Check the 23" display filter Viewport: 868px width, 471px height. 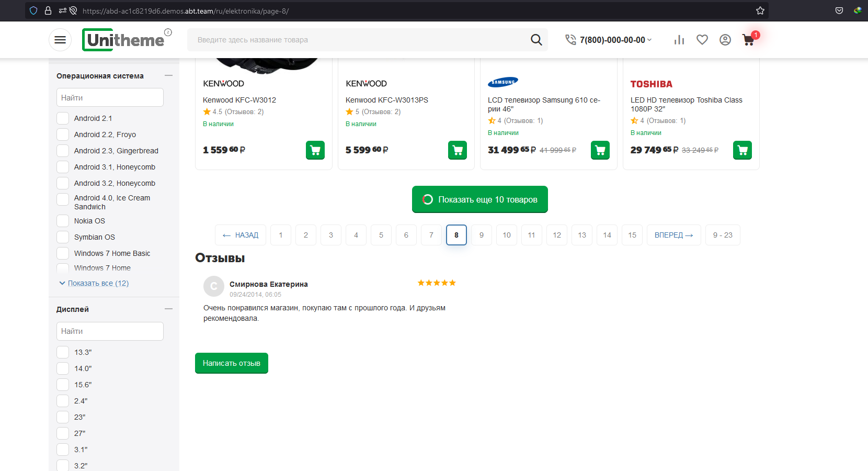(x=63, y=417)
